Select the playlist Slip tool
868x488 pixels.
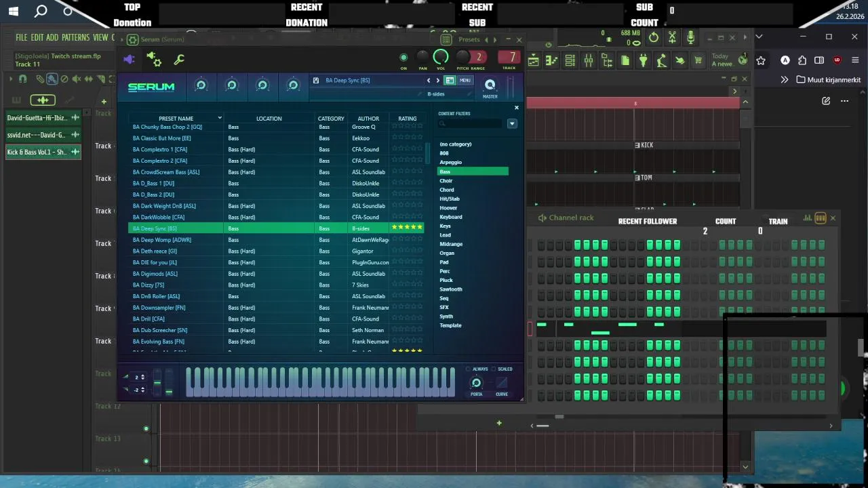[x=87, y=79]
